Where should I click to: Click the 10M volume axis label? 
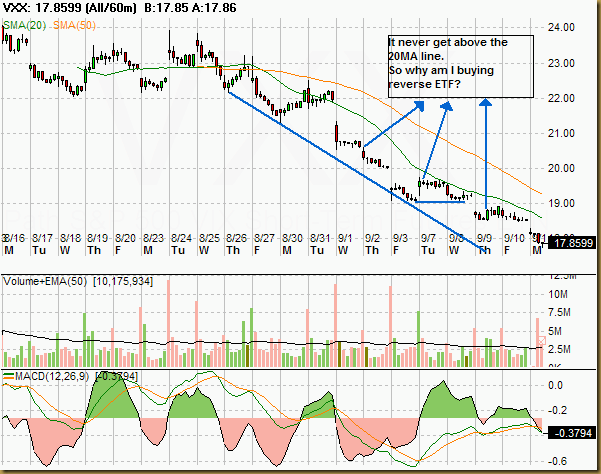point(558,295)
